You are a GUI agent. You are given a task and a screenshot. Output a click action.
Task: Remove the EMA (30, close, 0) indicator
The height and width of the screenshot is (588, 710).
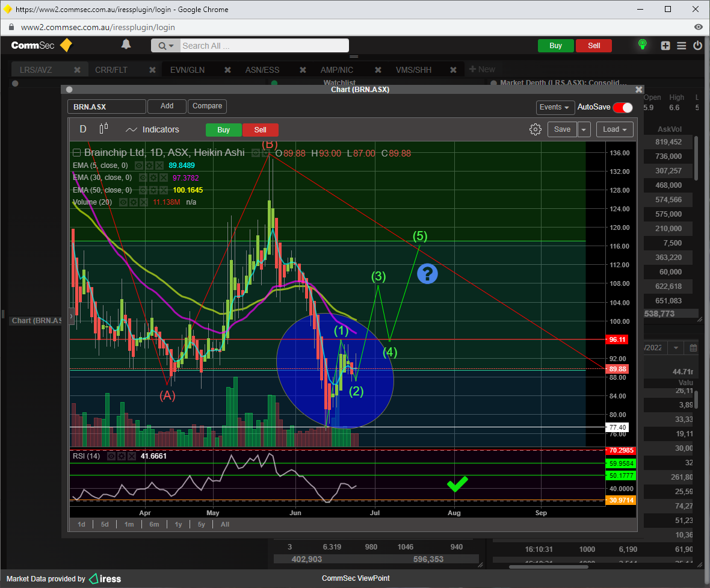(164, 178)
